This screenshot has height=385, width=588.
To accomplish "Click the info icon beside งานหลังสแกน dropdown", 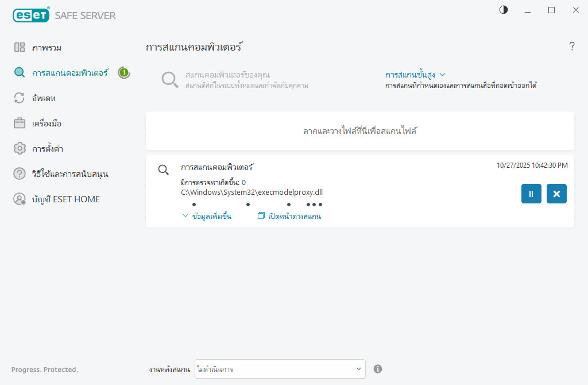I will [x=378, y=368].
